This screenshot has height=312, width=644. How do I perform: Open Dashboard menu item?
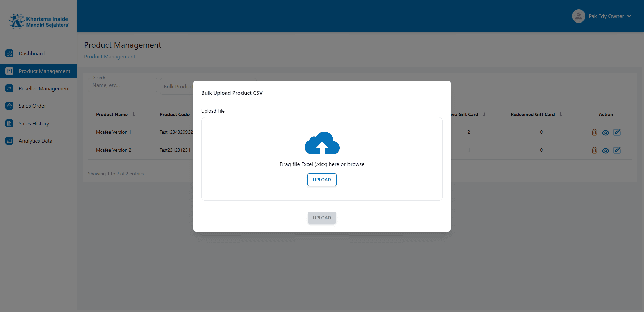click(x=39, y=53)
